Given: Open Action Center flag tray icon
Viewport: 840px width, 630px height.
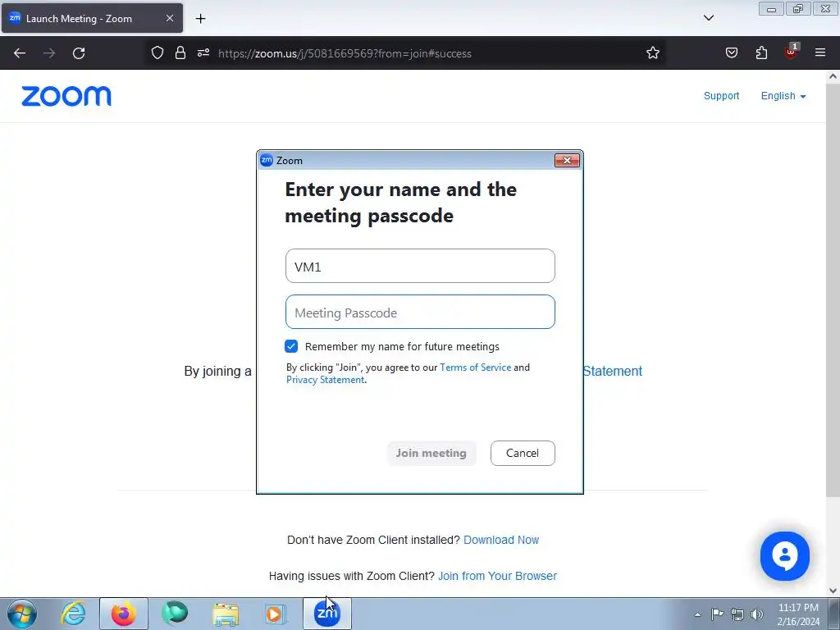Looking at the screenshot, I should coord(717,614).
